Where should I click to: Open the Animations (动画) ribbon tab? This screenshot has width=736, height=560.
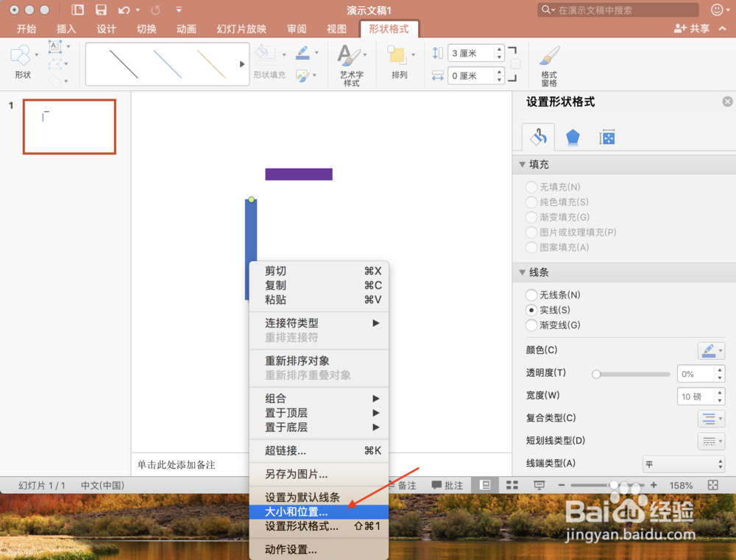[186, 29]
